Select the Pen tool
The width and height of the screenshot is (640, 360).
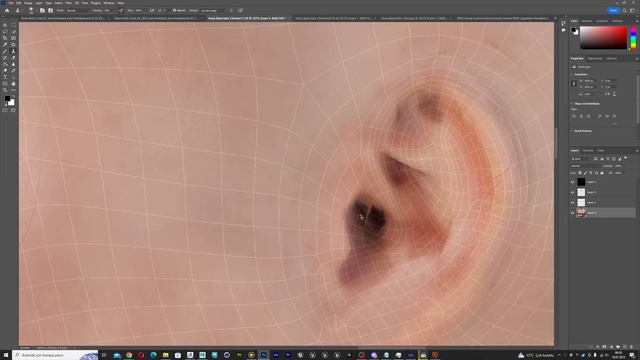[13, 71]
